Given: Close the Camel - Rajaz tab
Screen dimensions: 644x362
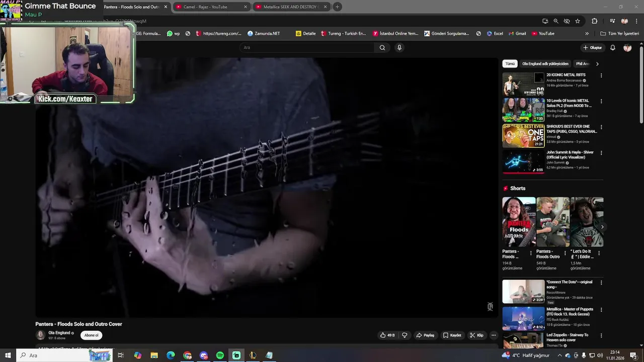Looking at the screenshot, I should tap(246, 7).
